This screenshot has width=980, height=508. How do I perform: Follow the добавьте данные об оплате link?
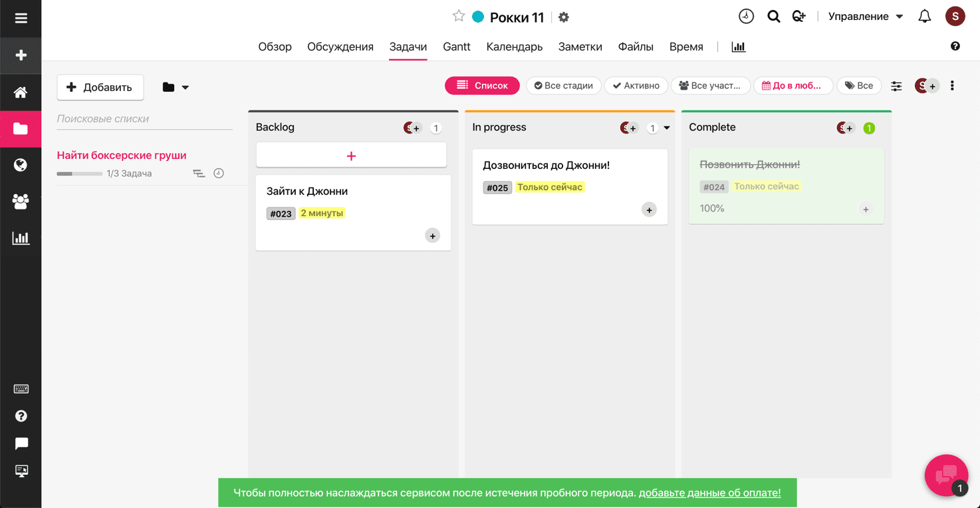tap(709, 493)
